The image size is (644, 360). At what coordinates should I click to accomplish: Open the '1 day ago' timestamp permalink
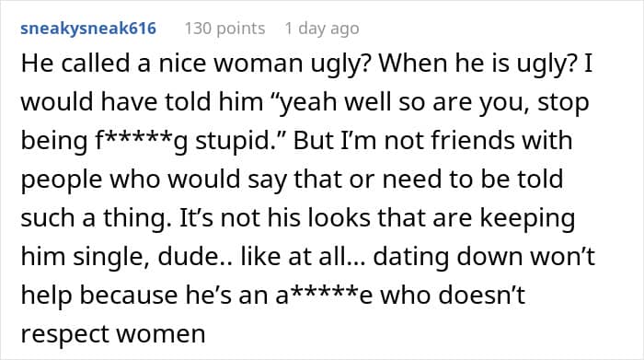(x=322, y=29)
